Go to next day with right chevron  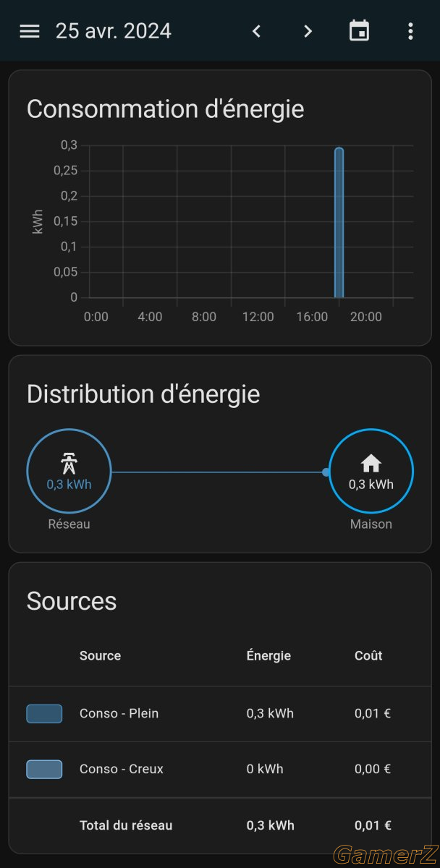[308, 31]
